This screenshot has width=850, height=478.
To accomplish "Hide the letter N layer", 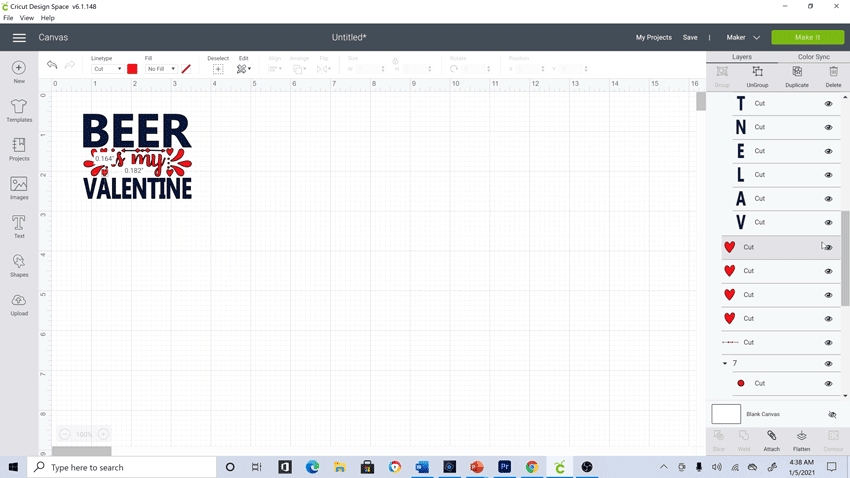I will tap(828, 127).
